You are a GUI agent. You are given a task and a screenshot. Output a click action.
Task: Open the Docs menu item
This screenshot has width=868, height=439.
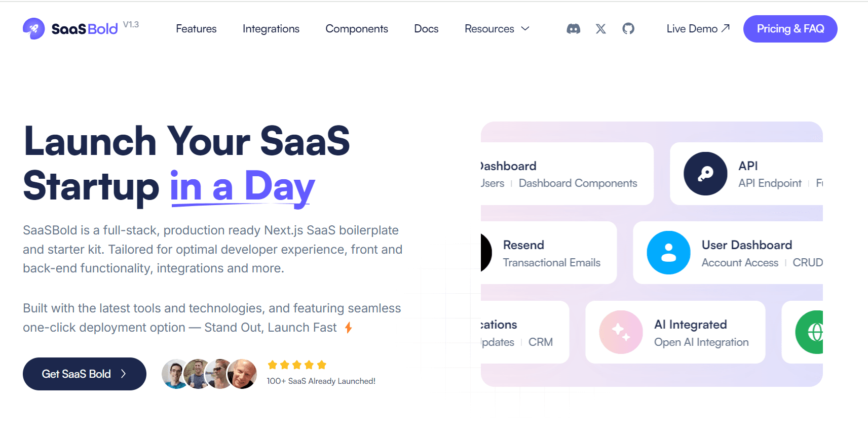coord(426,29)
